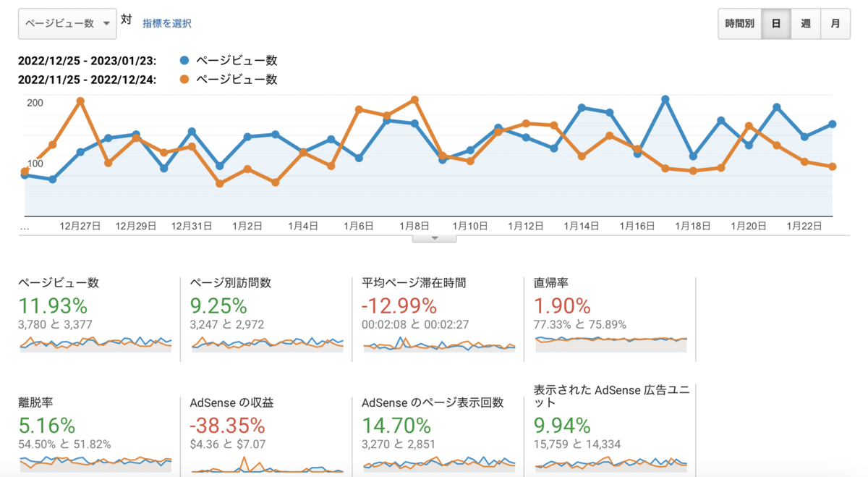
Task: Click the 指標を選択 link
Action: [167, 23]
